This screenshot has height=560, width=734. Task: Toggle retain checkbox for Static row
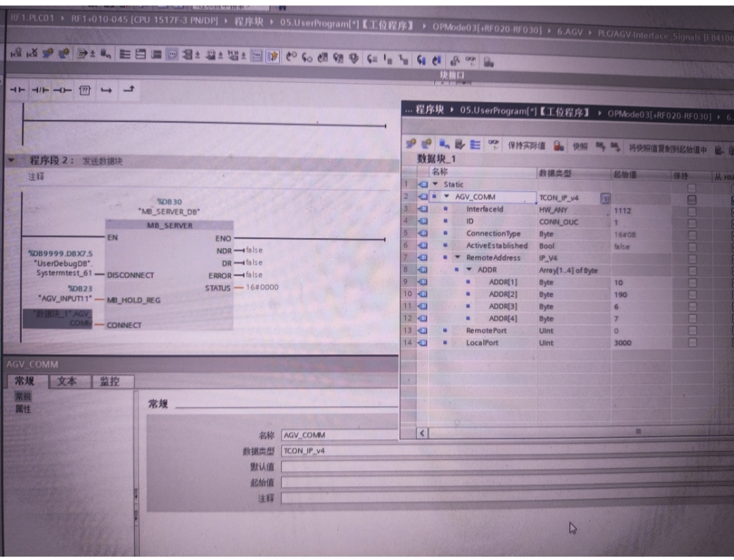click(691, 188)
